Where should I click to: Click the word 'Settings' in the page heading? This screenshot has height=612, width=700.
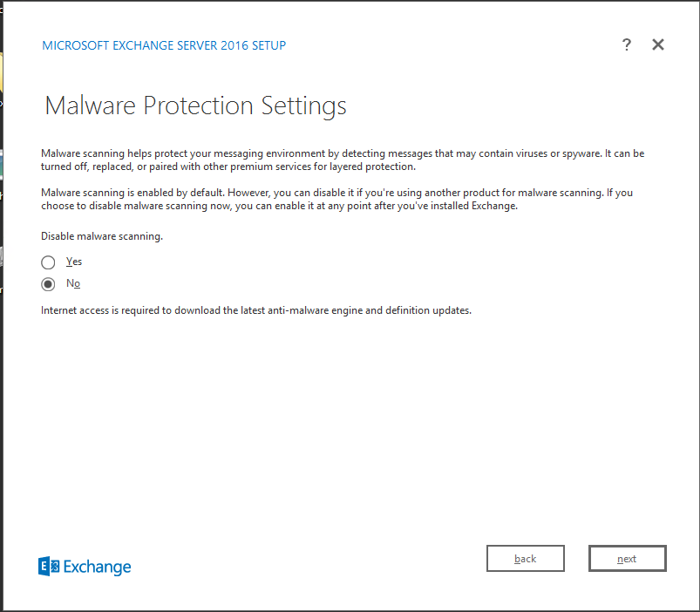[x=303, y=106]
